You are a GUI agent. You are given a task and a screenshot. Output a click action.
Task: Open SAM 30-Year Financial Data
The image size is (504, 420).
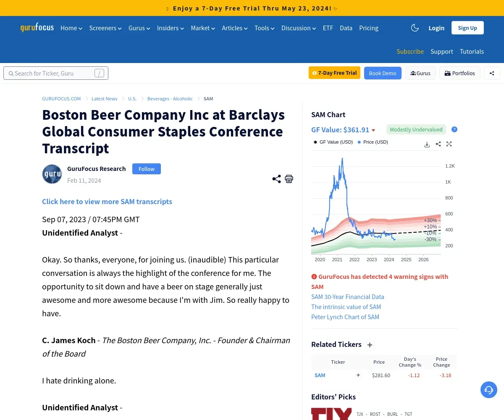pos(348,297)
